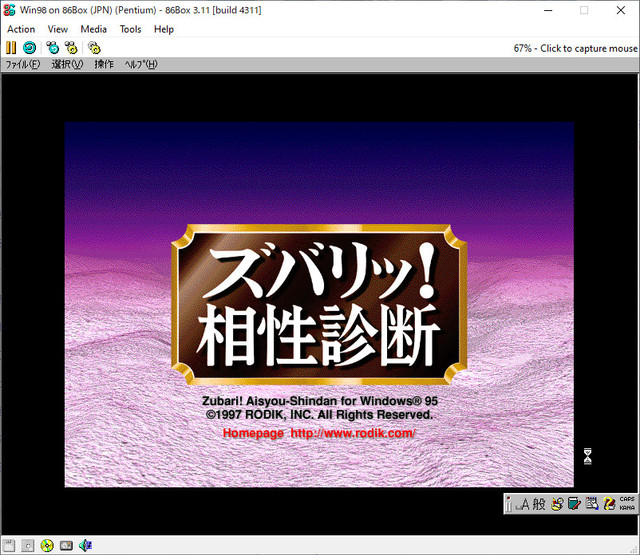
Task: Click the 86Box app icon in title bar
Action: [x=9, y=10]
